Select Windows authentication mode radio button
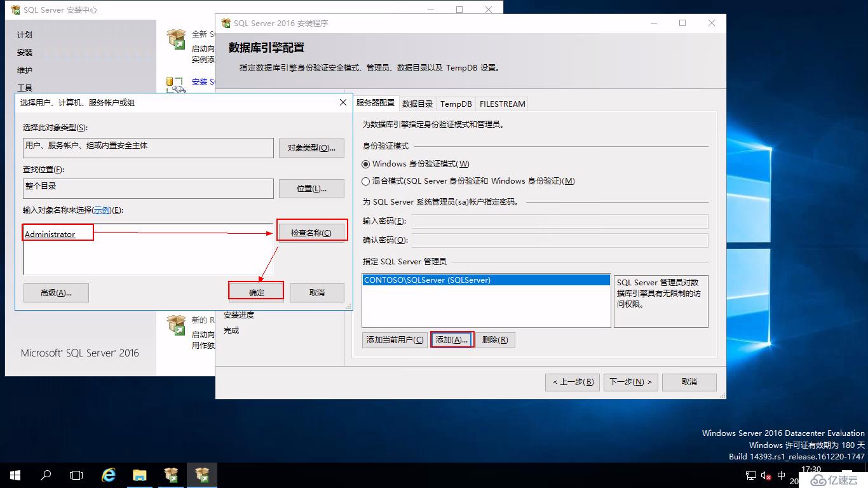868x488 pixels. 365,164
